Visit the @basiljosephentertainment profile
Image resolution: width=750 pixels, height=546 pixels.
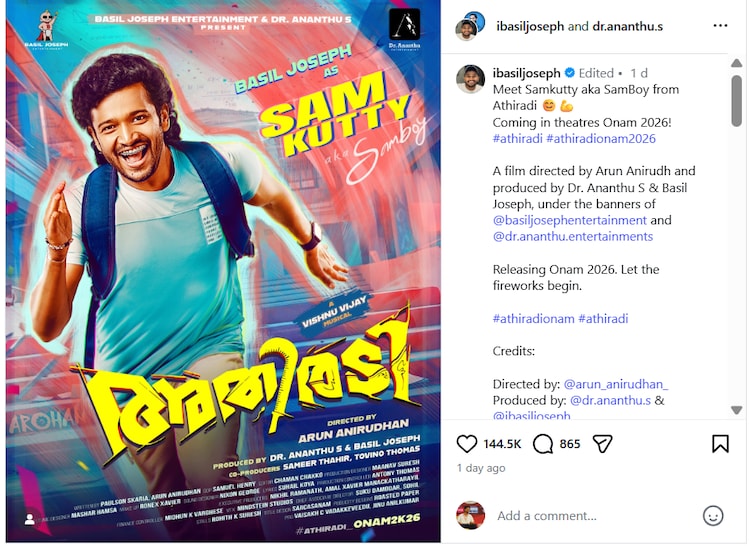tap(570, 220)
